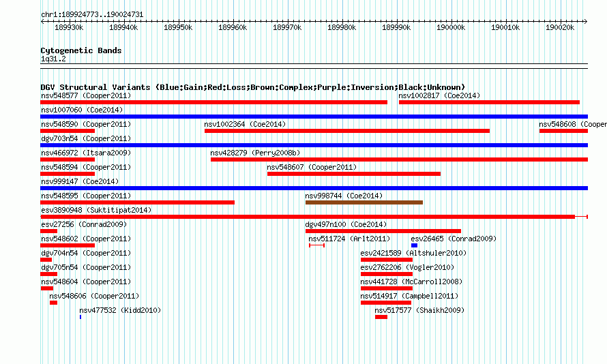Select the red bar under dgv497n100

(x=383, y=231)
